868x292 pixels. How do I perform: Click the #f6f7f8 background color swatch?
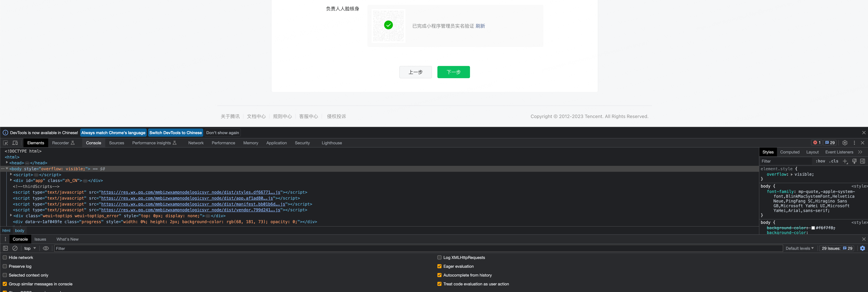click(x=813, y=228)
